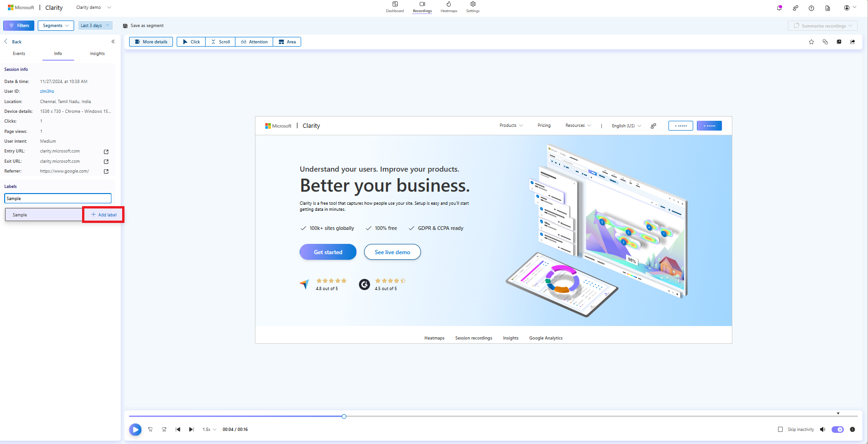868x444 pixels.
Task: Open user ID zlm3ho link
Action: point(47,91)
